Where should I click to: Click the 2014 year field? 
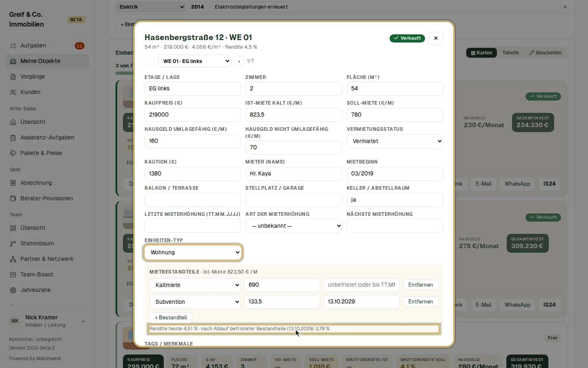198,7
